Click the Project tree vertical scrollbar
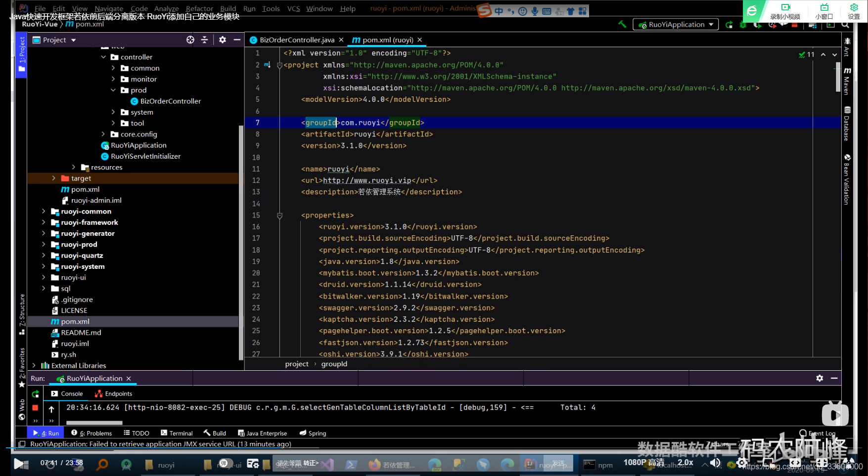Screen dimensions: 868x476 coord(241,242)
